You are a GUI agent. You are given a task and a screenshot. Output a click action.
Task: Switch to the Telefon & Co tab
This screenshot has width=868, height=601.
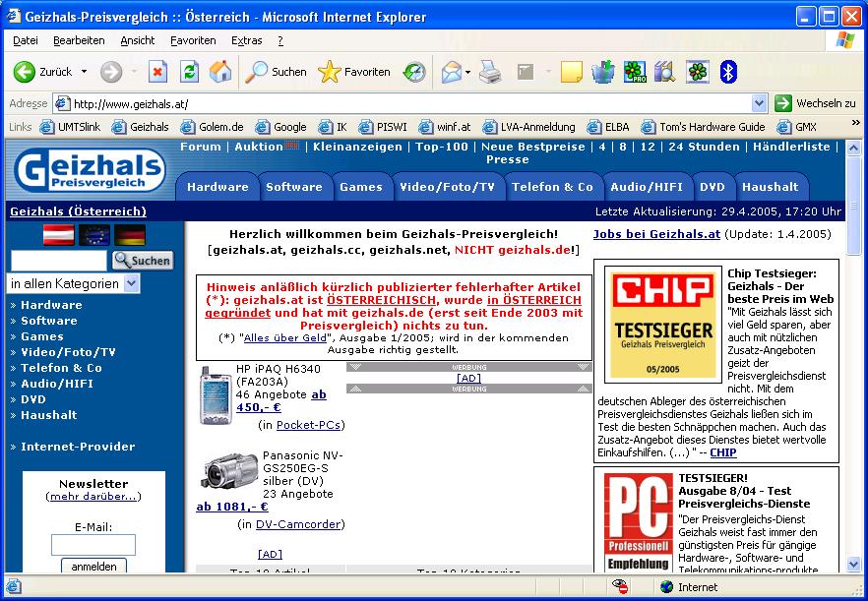[552, 187]
